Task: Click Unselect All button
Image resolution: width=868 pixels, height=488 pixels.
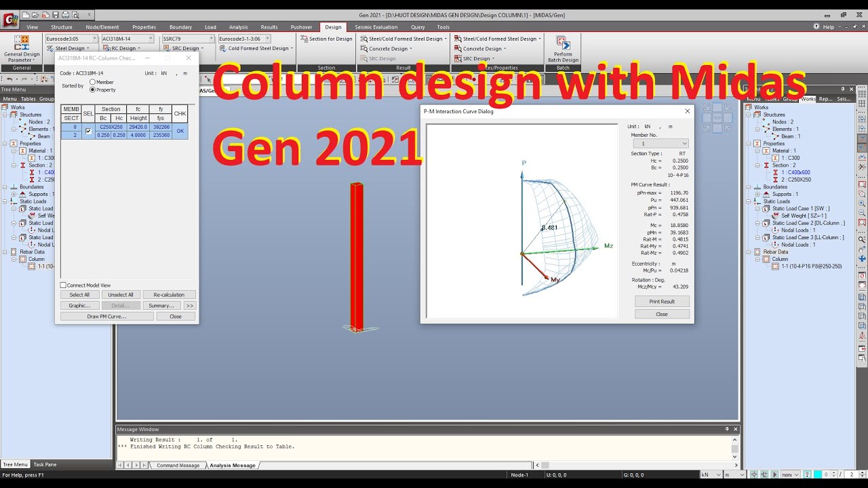Action: [x=121, y=295]
